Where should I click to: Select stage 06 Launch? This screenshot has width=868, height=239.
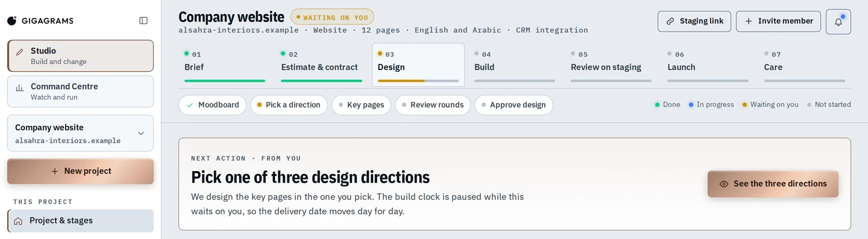click(x=707, y=65)
